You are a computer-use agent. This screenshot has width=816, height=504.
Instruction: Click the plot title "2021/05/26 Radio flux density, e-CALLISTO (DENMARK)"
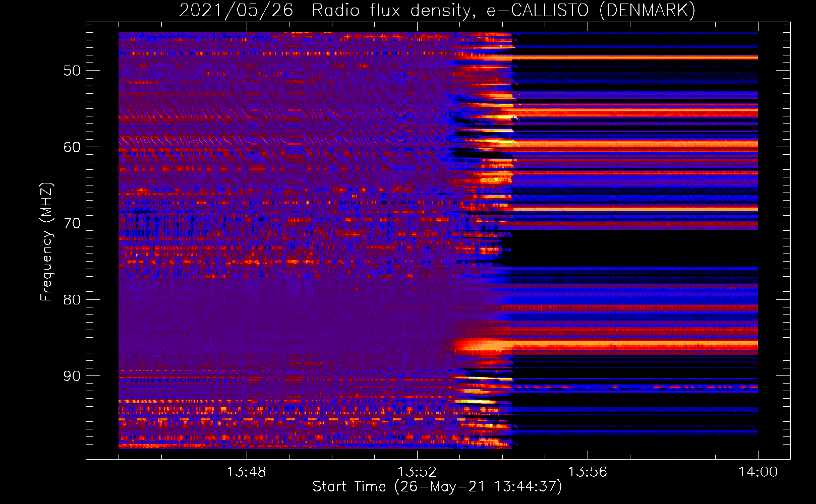tap(437, 10)
